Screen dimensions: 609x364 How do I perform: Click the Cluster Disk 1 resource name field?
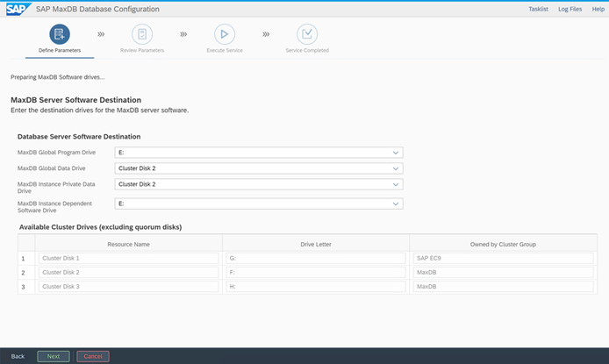click(x=129, y=258)
